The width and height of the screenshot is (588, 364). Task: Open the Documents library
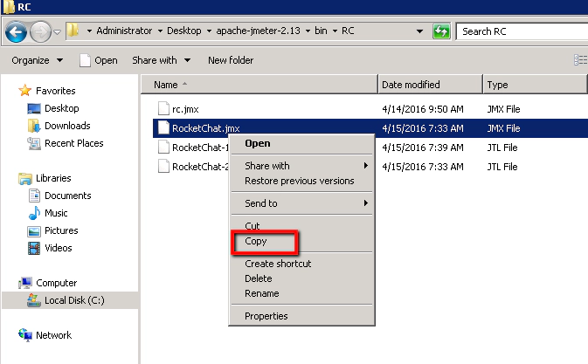click(67, 196)
